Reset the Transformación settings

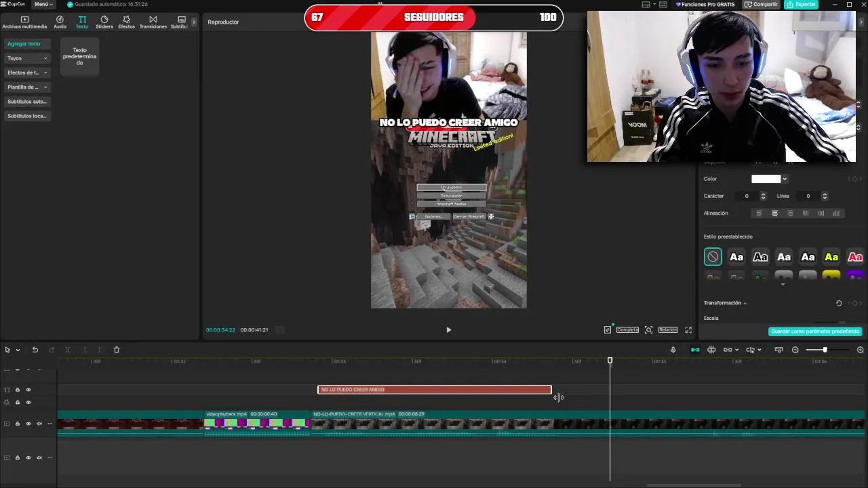839,303
